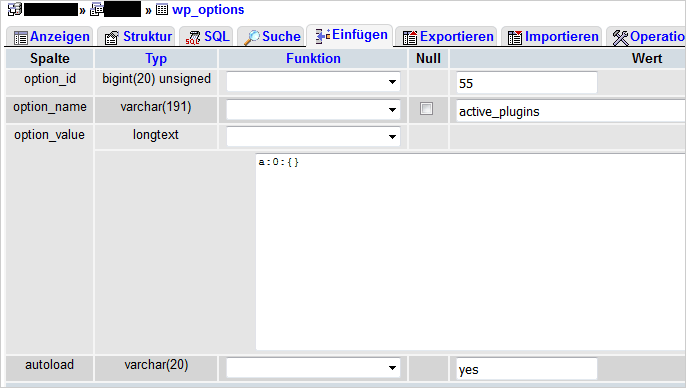This screenshot has height=388, width=686.
Task: Click the Importieren tab's icon
Action: pos(515,38)
